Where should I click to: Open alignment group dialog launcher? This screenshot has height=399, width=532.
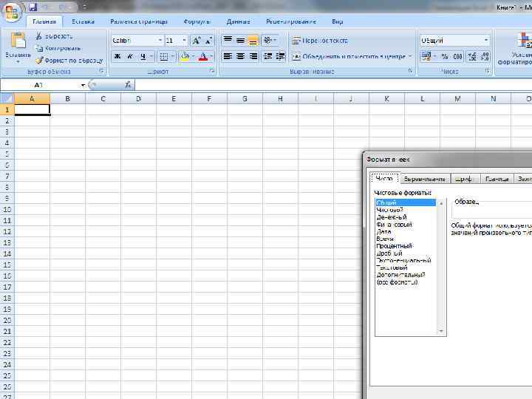pyautogui.click(x=410, y=71)
